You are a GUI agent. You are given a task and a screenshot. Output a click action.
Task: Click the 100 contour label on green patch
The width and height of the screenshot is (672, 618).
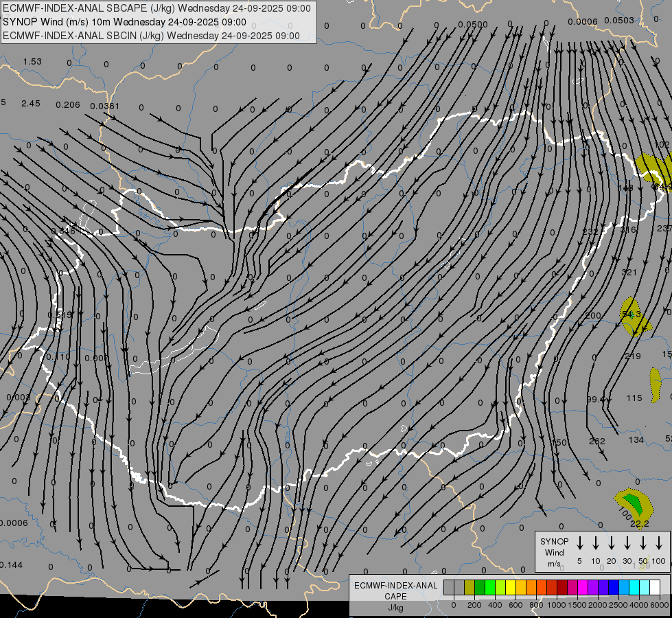pos(625,512)
